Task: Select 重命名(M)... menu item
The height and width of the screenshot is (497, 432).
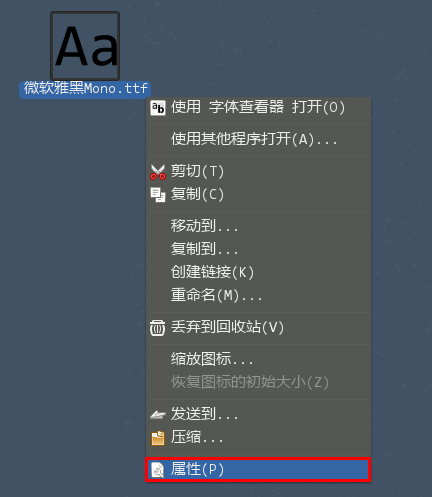Action: 258,295
